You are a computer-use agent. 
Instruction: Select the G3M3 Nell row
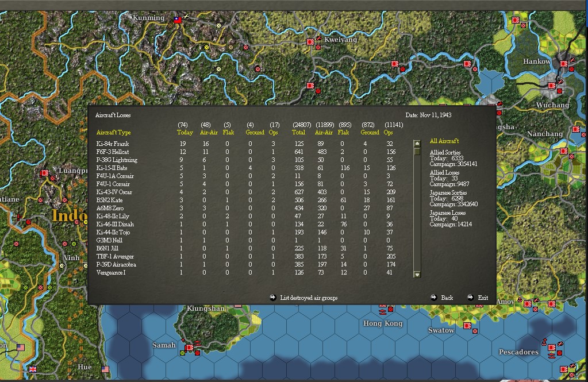tap(245, 240)
